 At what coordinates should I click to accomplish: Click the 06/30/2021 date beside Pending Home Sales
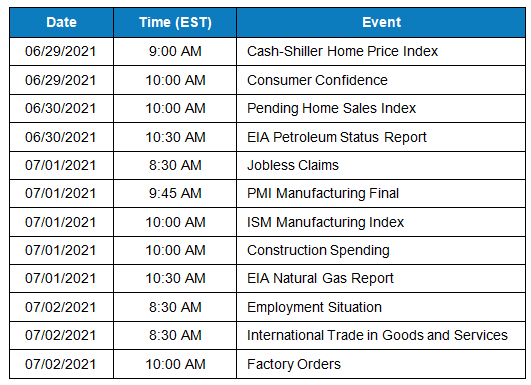point(61,108)
